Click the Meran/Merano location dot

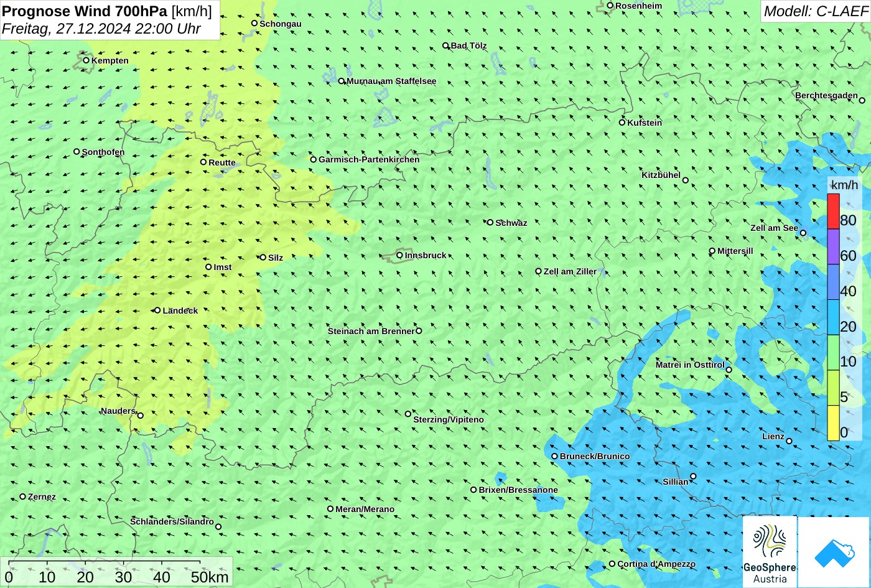pyautogui.click(x=330, y=508)
